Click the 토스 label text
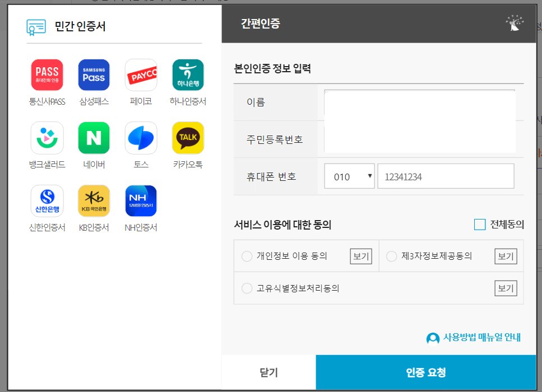The width and height of the screenshot is (542, 392). click(141, 165)
